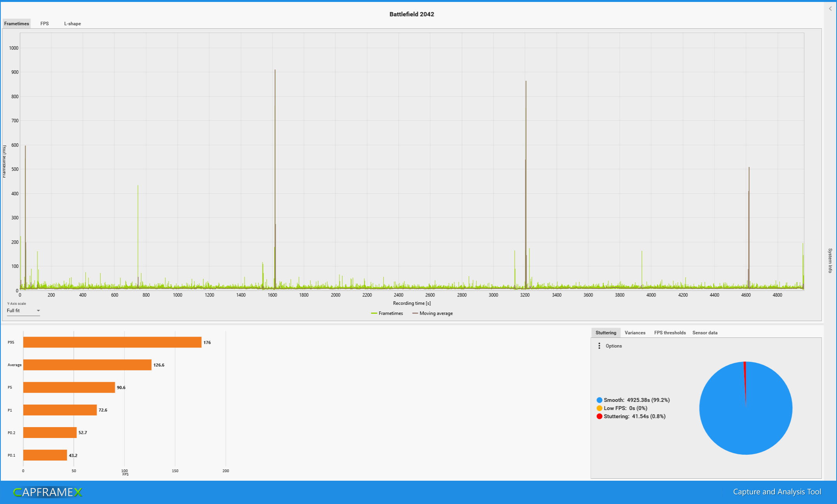Select the Stuttering tab
The width and height of the screenshot is (837, 504).
coord(606,333)
